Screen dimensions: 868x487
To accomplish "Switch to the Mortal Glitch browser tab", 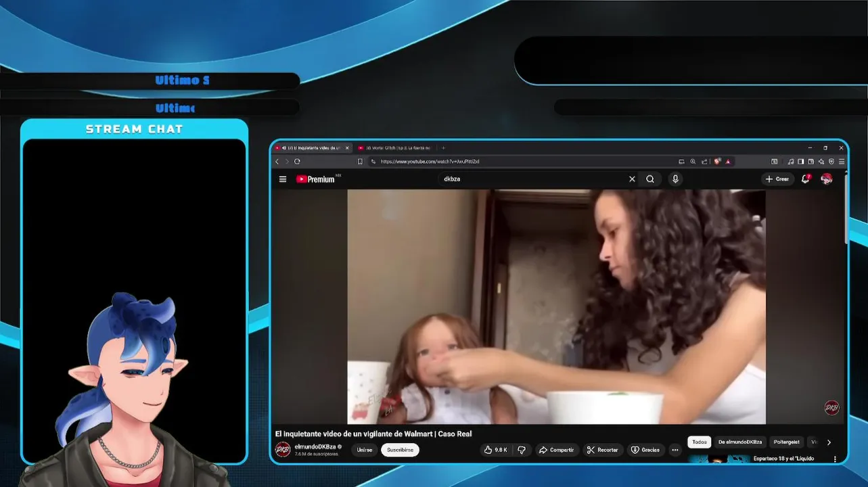I will (x=398, y=147).
